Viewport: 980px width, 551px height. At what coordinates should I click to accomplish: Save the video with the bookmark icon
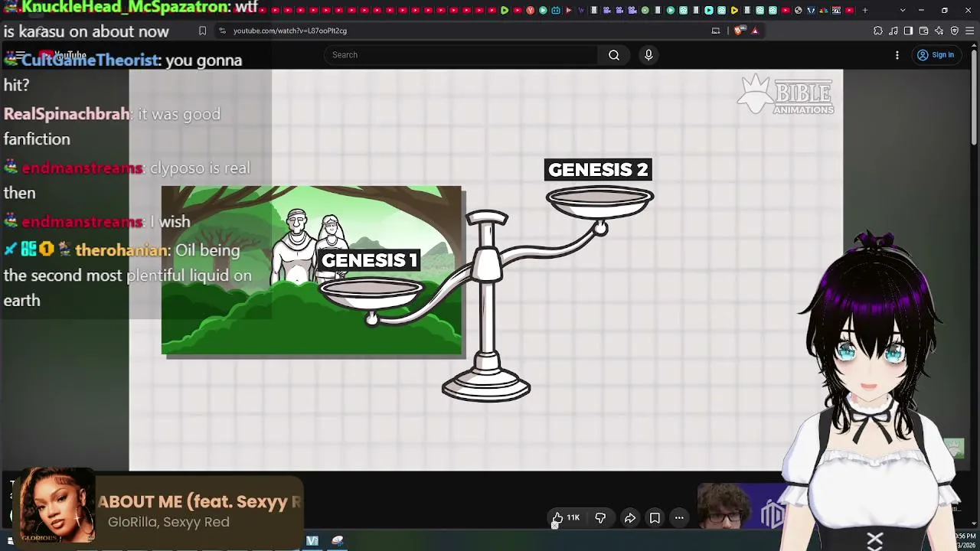pos(655,518)
